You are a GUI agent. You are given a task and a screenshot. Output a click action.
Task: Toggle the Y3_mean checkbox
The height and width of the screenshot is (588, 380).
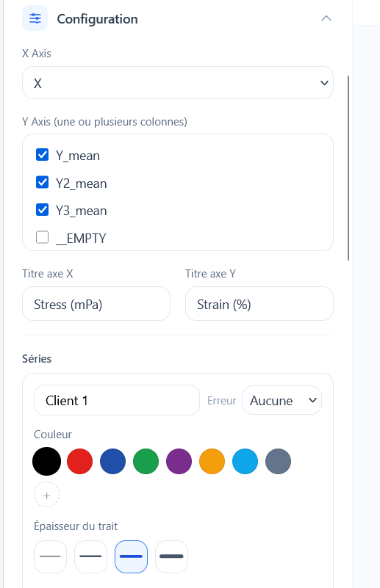click(x=42, y=210)
